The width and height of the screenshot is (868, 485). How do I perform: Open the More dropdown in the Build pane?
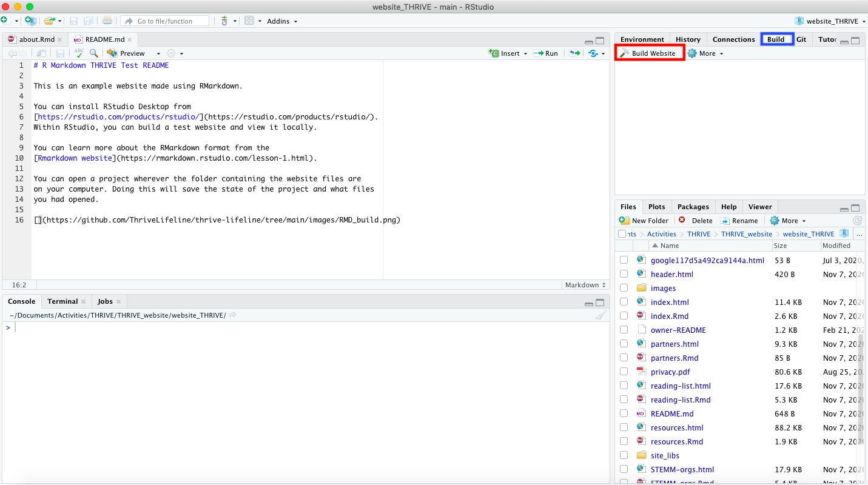click(x=705, y=53)
